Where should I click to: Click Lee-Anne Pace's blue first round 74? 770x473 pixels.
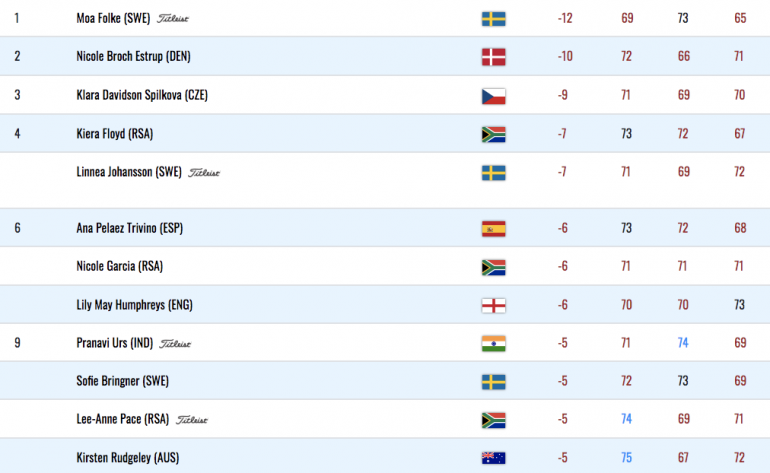(x=626, y=419)
